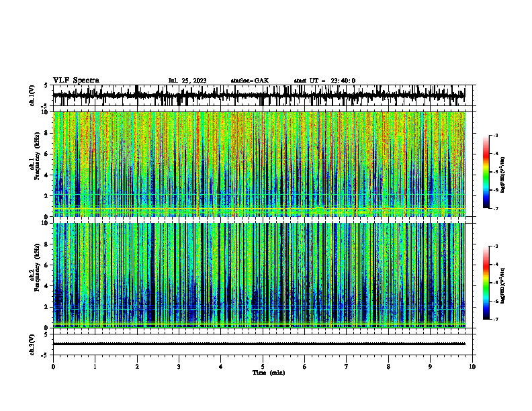Click inside the ch.2 spectrogram panel
Image resolution: width=532 pixels, height=411 pixels.
pyautogui.click(x=259, y=275)
